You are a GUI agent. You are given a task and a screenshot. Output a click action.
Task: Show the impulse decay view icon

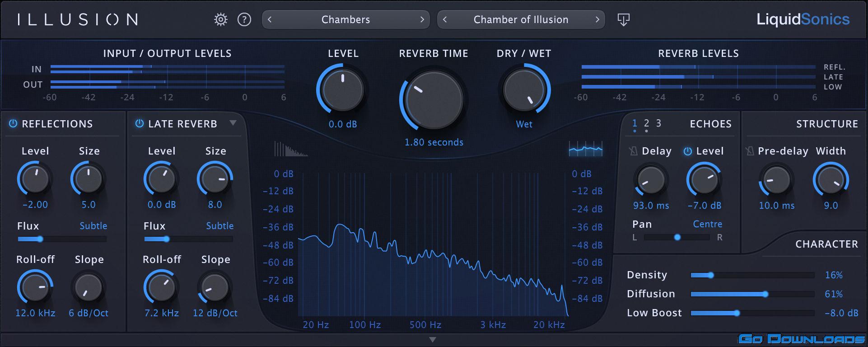(290, 149)
